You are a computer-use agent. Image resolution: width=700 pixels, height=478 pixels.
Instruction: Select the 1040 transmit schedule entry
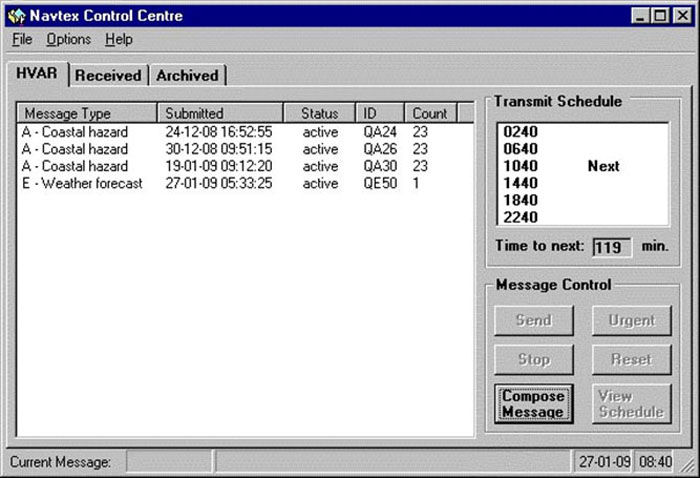[521, 166]
